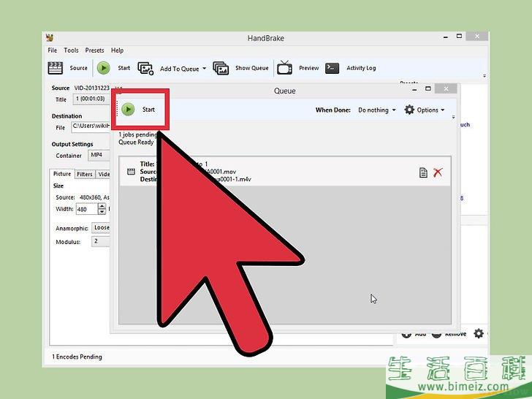
Task: Click the 'Queue Ready' status text
Action: pos(136,142)
